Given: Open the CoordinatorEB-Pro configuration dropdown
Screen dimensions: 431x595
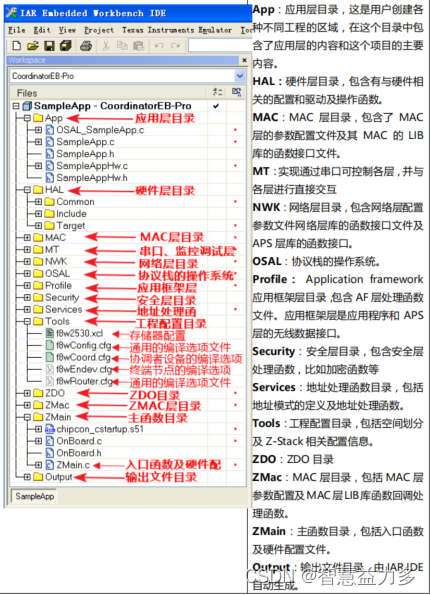Looking at the screenshot, I should point(239,76).
